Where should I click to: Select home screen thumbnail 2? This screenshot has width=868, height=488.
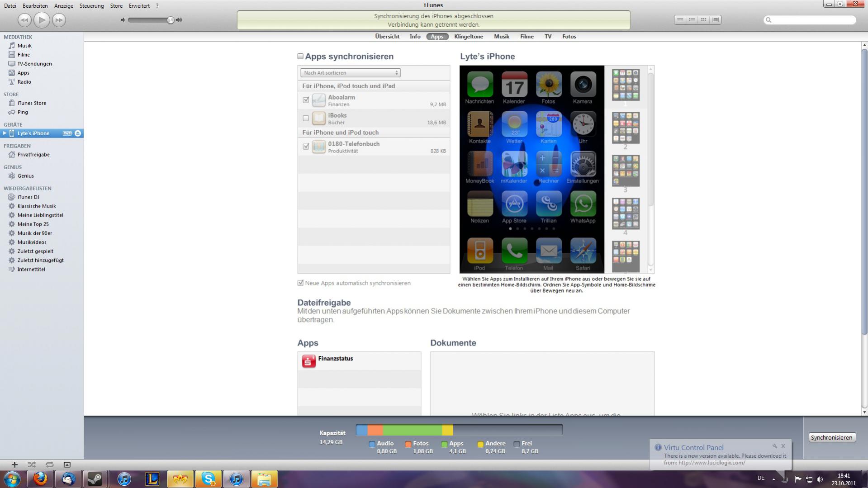(x=626, y=128)
